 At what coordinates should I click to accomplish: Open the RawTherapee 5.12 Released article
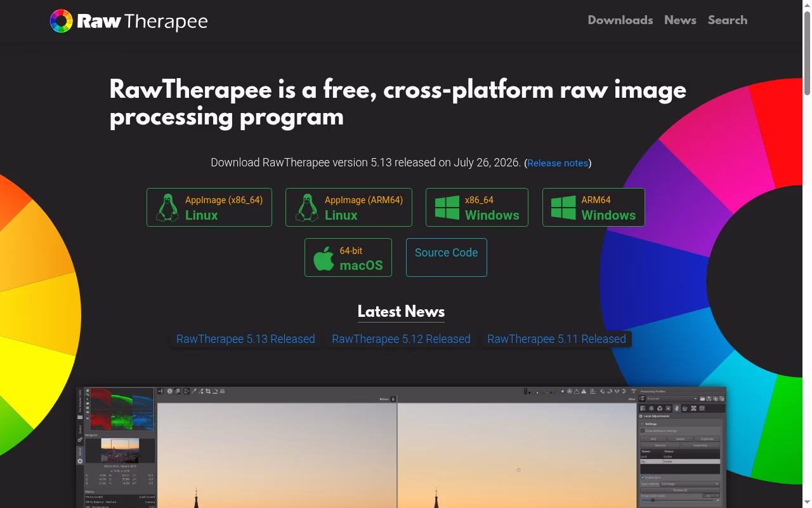point(401,339)
